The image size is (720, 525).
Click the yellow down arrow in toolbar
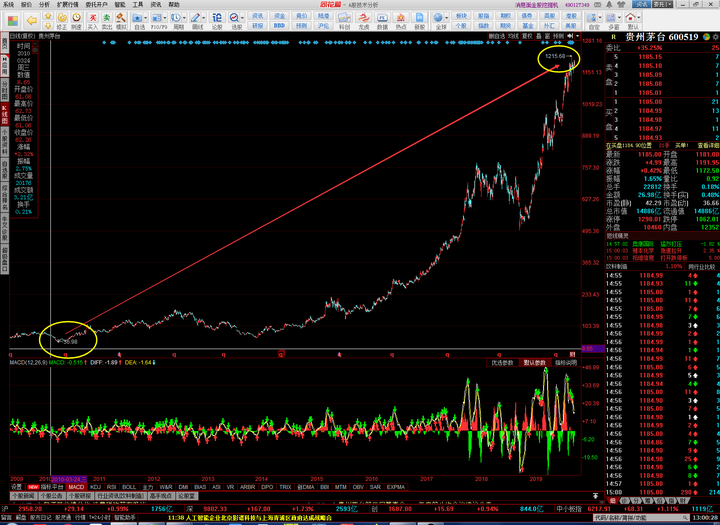click(x=48, y=25)
